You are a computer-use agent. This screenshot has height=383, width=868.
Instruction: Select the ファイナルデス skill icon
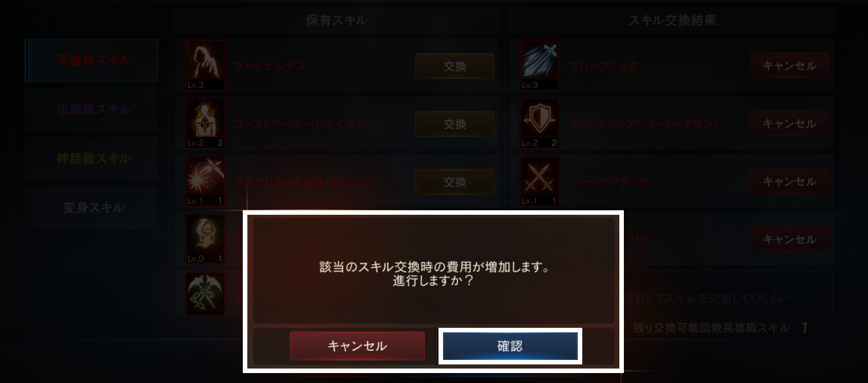click(x=205, y=65)
